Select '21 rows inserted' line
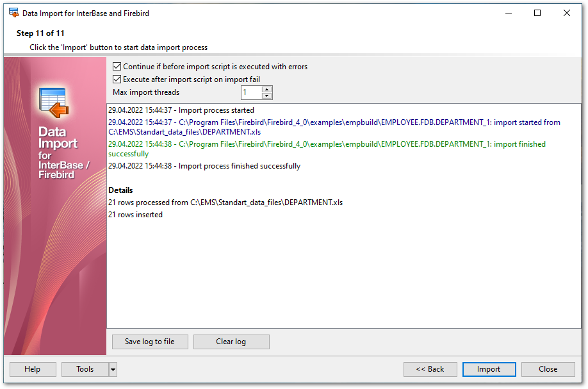Screen dimensions: 588x389 (x=135, y=215)
